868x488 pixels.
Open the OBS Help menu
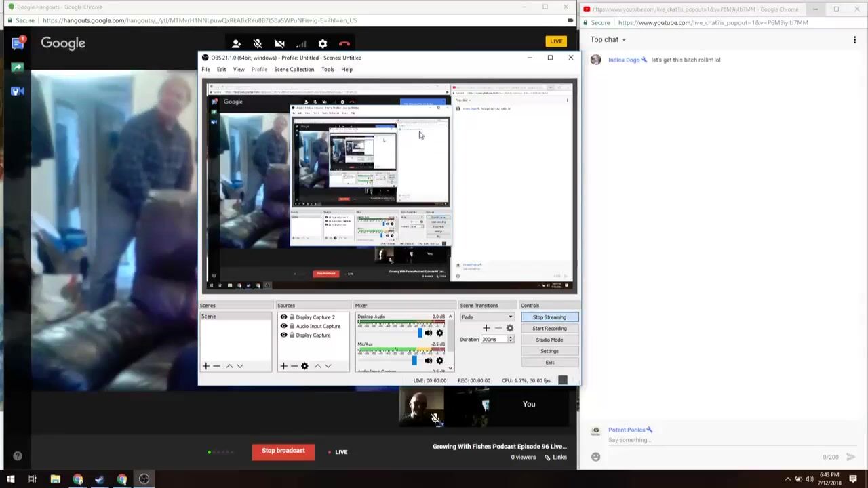click(x=347, y=70)
